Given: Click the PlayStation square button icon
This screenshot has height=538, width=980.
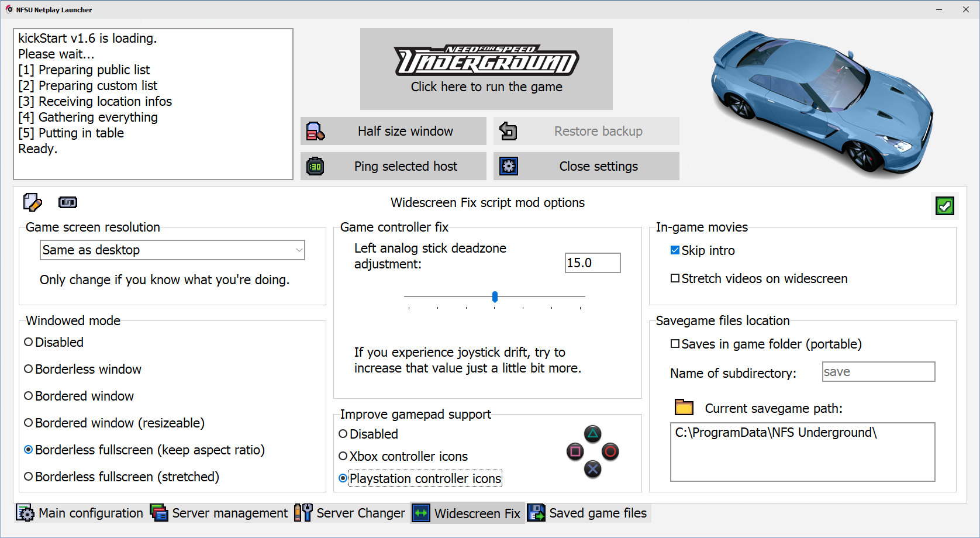Looking at the screenshot, I should 575,451.
